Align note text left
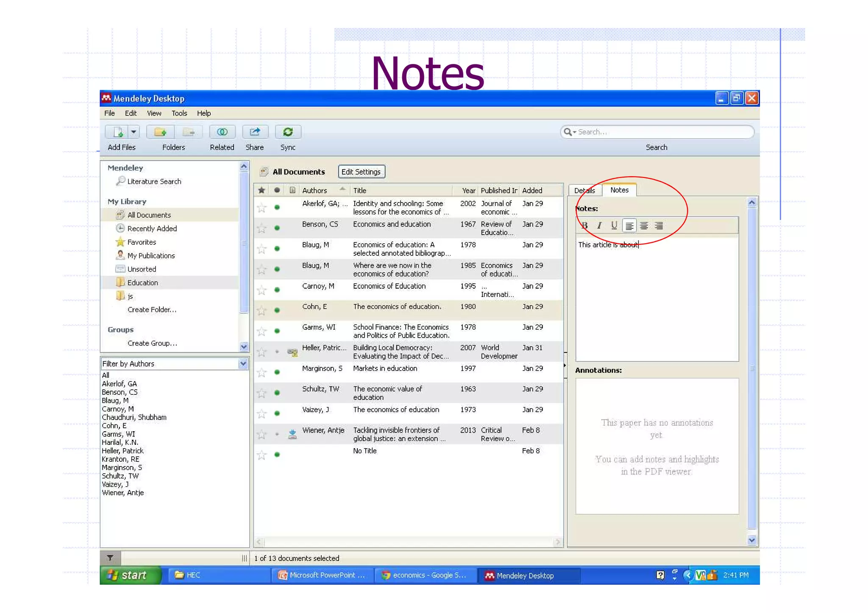Image resolution: width=868 pixels, height=613 pixels. [x=629, y=226]
